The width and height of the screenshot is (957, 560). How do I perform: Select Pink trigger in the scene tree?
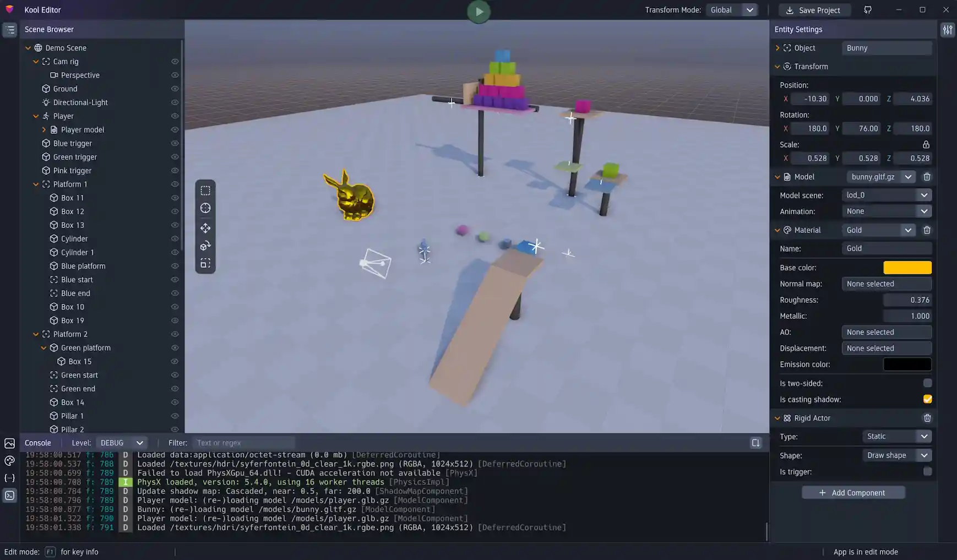click(72, 171)
